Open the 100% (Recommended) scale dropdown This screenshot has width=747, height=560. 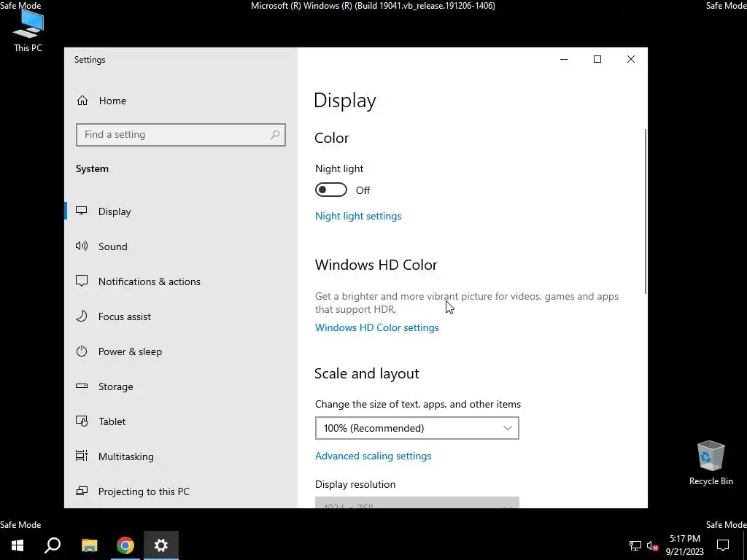pos(417,428)
